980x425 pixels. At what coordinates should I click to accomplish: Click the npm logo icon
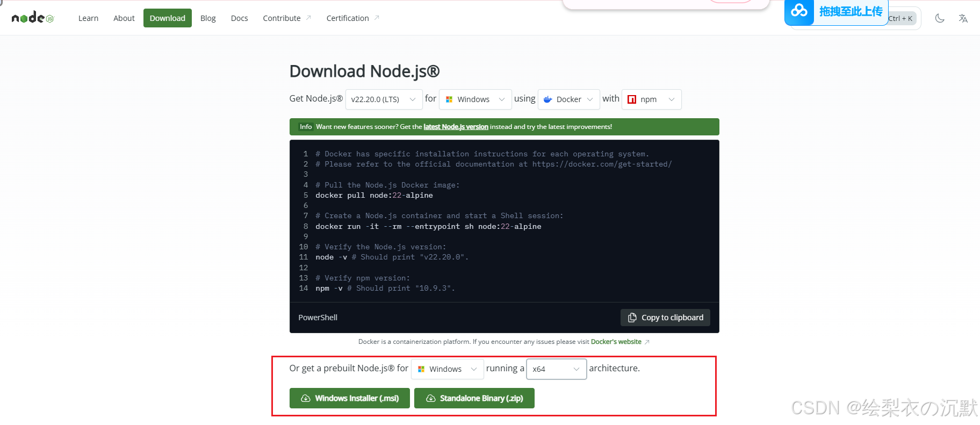coord(632,99)
